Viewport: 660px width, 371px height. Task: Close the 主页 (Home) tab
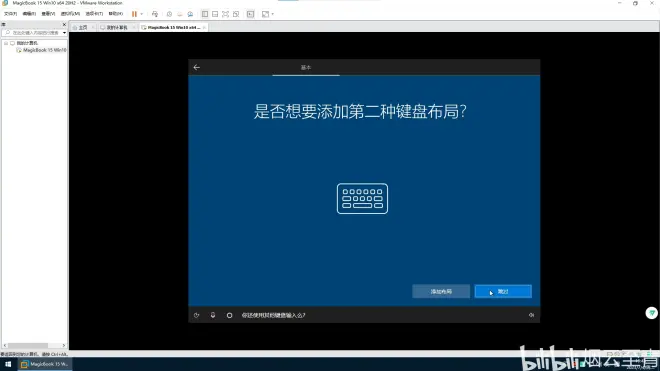coord(92,27)
